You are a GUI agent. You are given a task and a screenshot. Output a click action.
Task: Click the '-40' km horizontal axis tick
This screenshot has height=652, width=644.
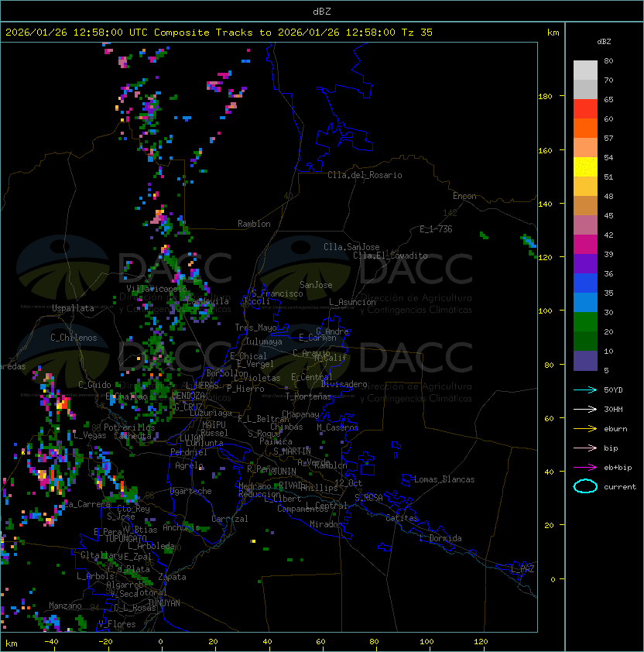pos(51,642)
